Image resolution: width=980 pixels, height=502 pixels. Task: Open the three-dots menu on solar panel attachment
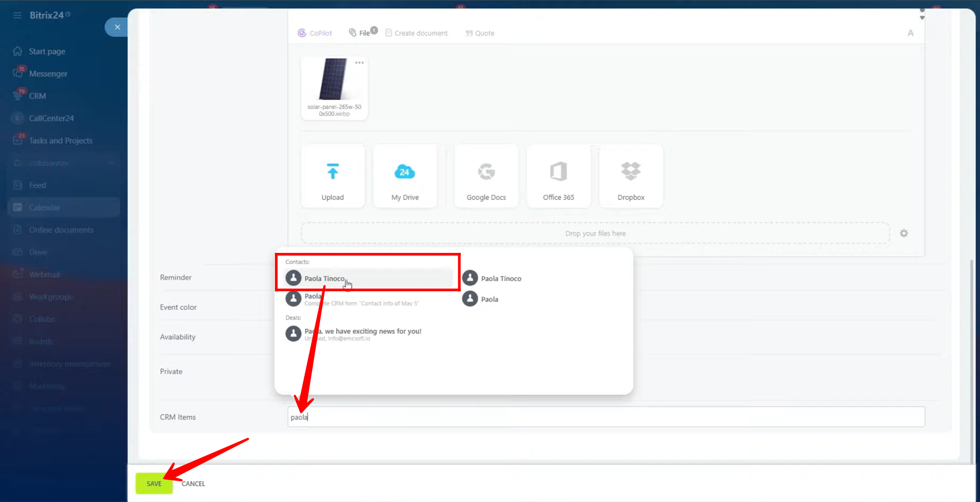pyautogui.click(x=359, y=63)
